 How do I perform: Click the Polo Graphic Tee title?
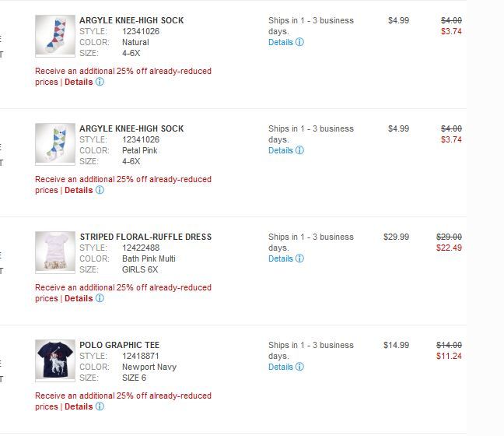119,345
